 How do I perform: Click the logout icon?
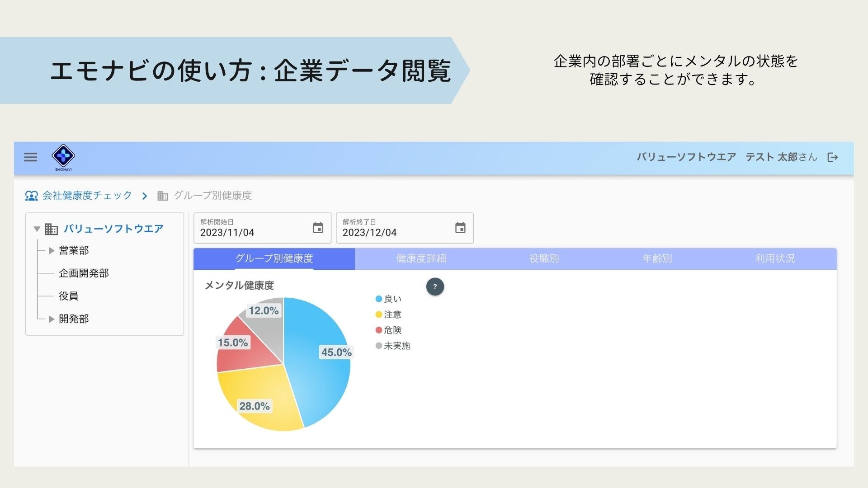point(832,157)
